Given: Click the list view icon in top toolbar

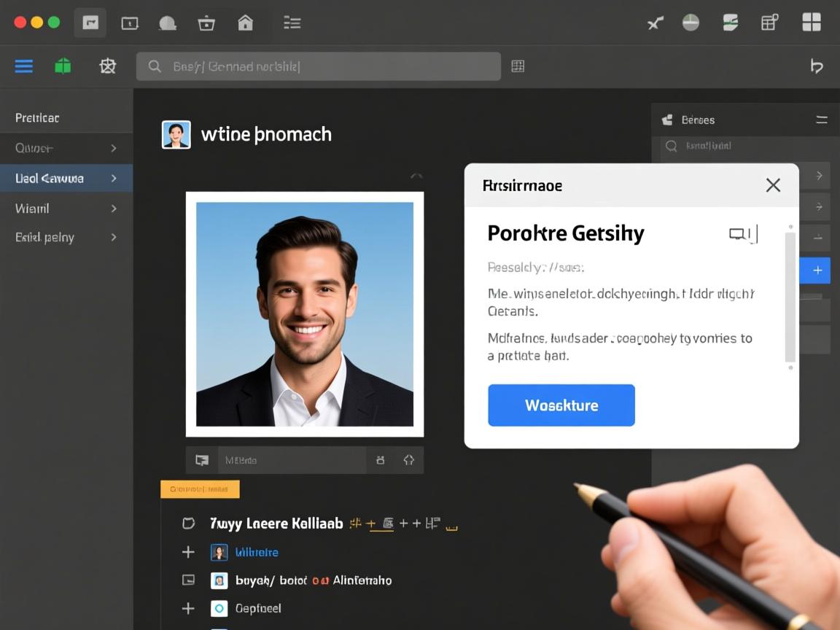Looking at the screenshot, I should click(292, 23).
